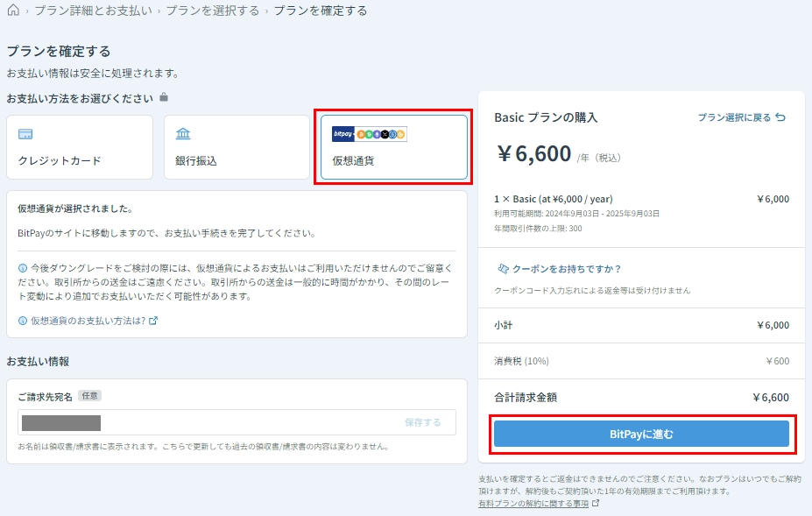Click external link icon after 有料プランの解約に関する事項
812x516 pixels.
[596, 503]
